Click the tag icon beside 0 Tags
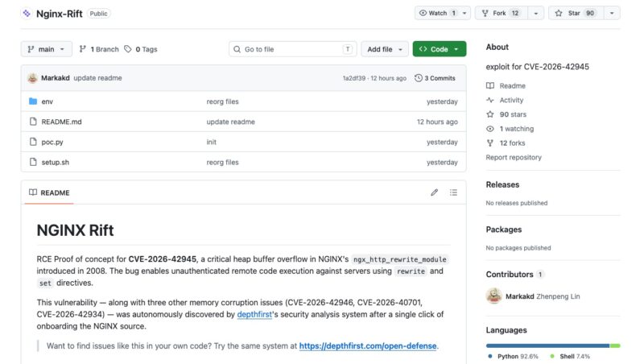The image size is (644, 364). point(128,49)
